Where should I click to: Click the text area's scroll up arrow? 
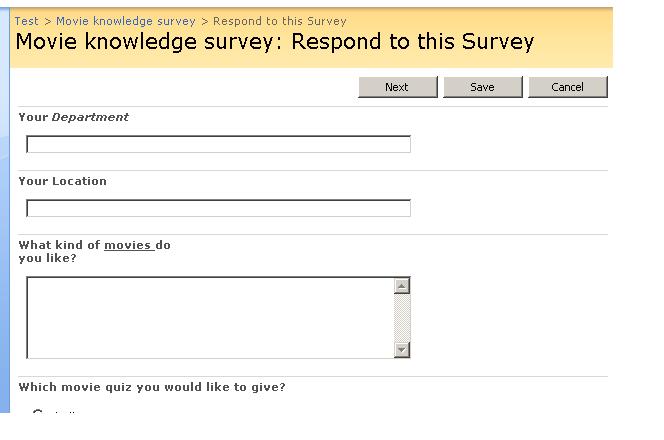[402, 286]
